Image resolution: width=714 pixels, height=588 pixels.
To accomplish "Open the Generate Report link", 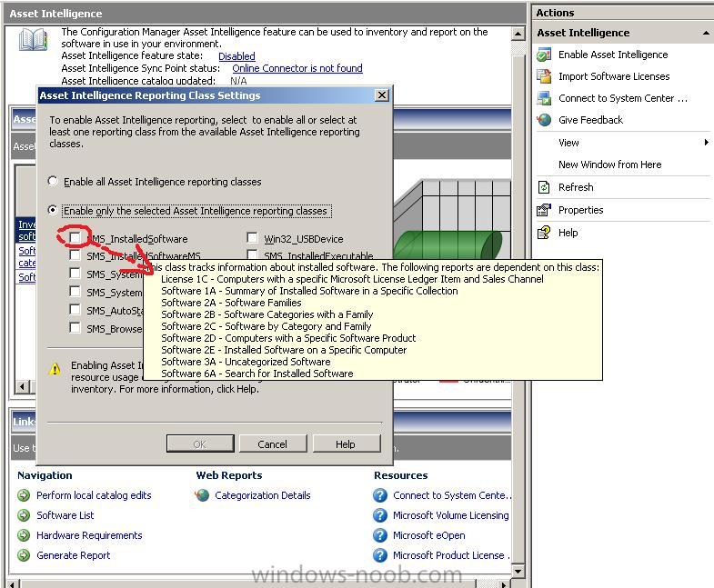I will [74, 555].
